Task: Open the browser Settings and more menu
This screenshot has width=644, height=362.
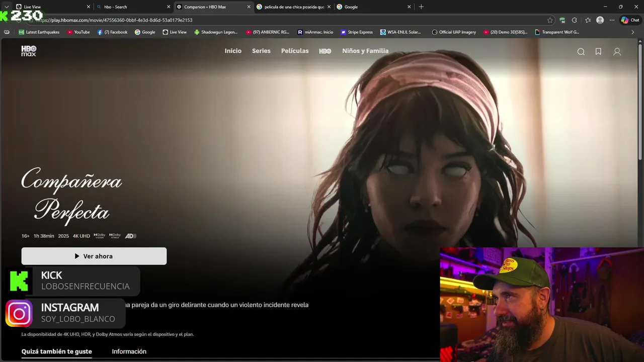Action: pyautogui.click(x=612, y=20)
